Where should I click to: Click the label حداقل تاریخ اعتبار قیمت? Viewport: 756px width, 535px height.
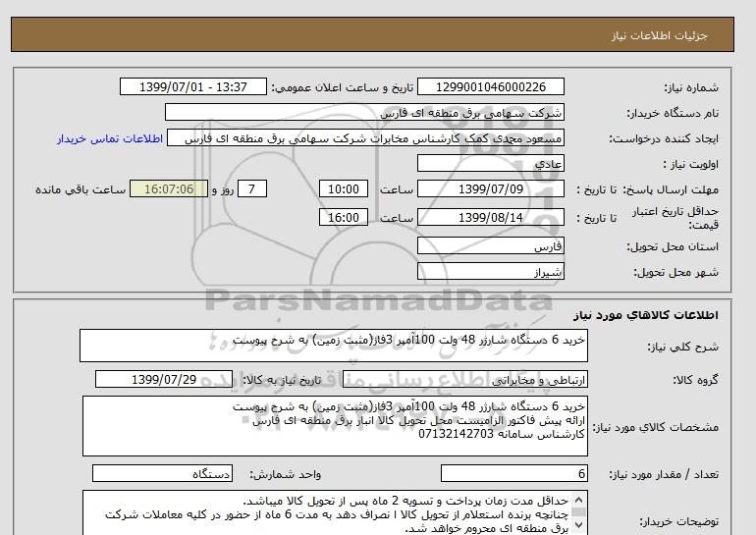click(675, 218)
